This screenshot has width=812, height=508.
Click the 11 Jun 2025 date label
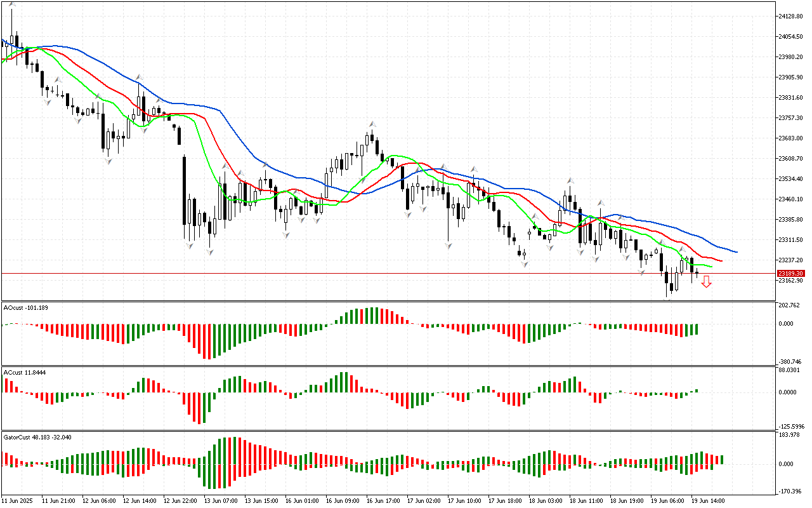click(20, 500)
